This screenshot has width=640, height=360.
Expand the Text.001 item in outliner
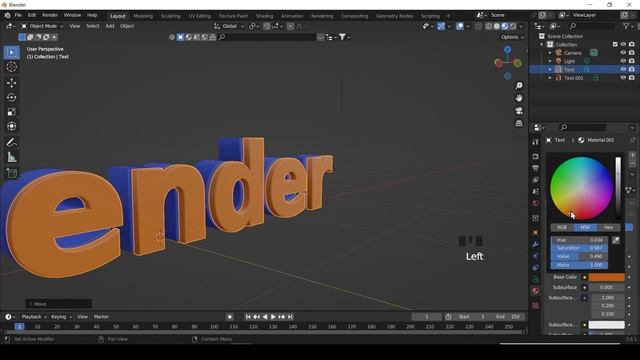point(550,78)
